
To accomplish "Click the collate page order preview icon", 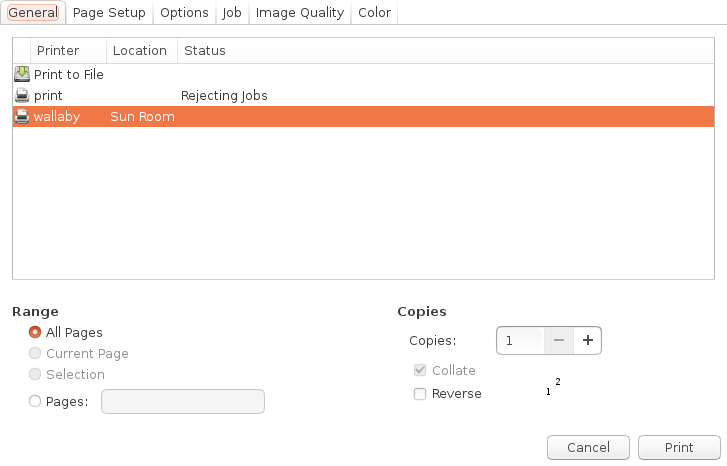I will (553, 387).
